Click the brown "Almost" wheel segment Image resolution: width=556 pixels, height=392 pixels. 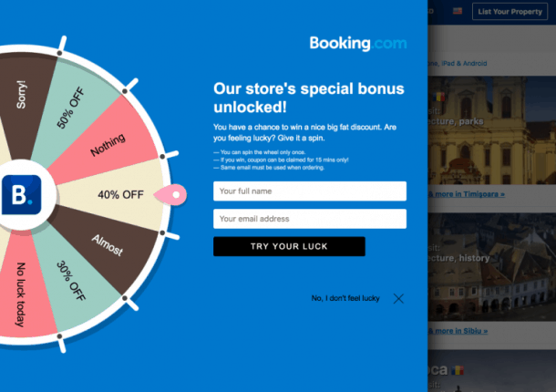107,243
